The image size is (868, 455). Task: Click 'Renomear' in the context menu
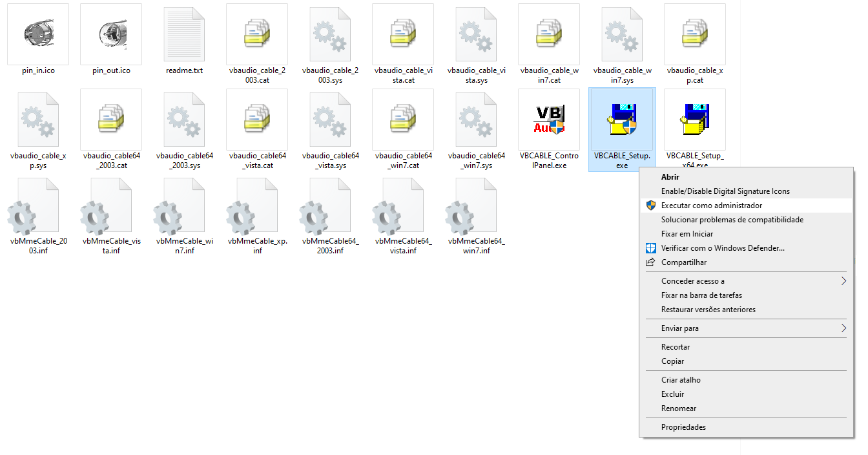(678, 408)
